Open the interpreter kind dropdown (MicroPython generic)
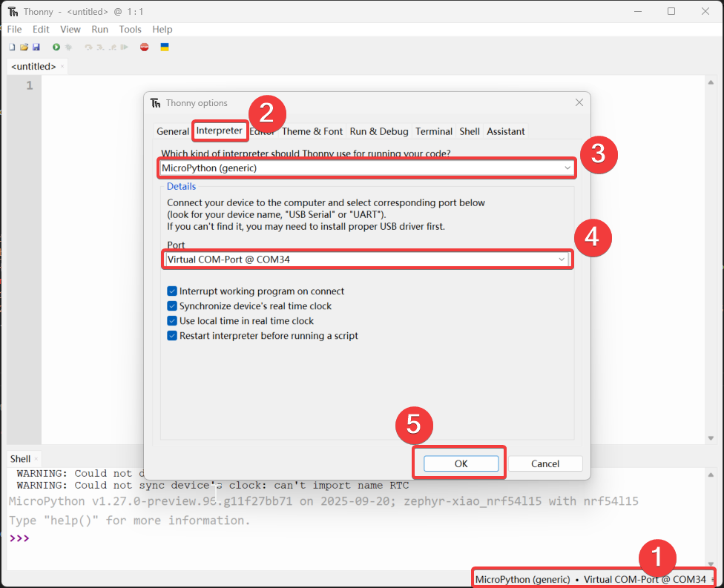Viewport: 724px width, 588px height. [x=366, y=168]
